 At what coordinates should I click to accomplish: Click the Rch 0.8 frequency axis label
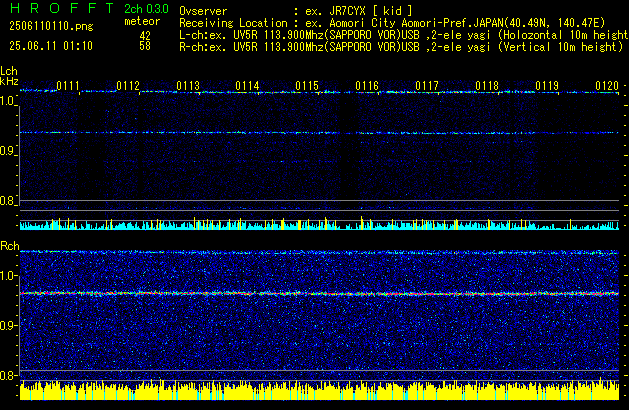coord(8,375)
